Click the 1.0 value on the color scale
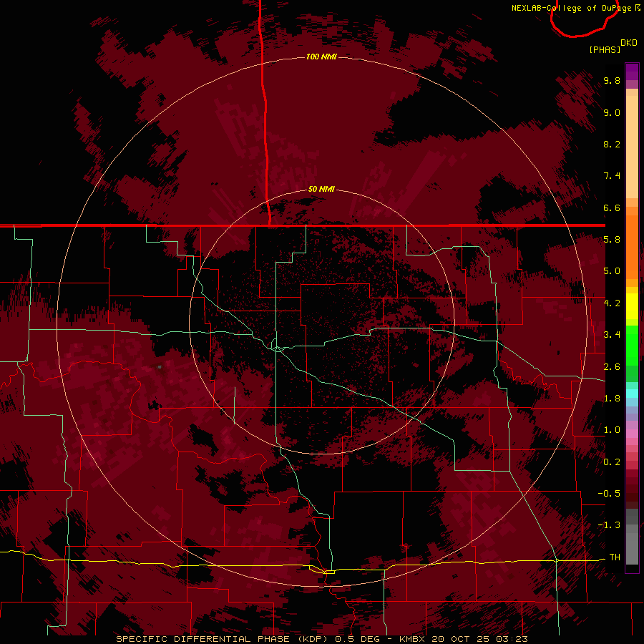The image size is (644, 644). pyautogui.click(x=612, y=430)
